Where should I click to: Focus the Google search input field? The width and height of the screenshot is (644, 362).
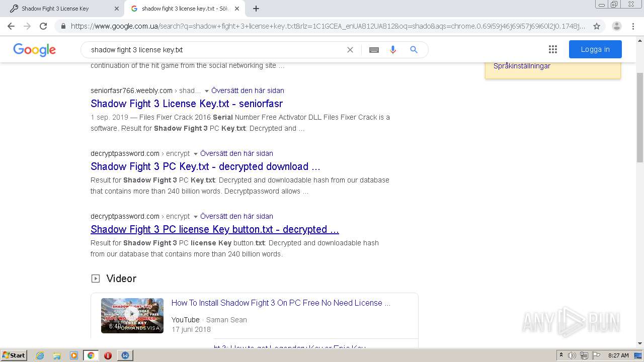click(x=216, y=50)
